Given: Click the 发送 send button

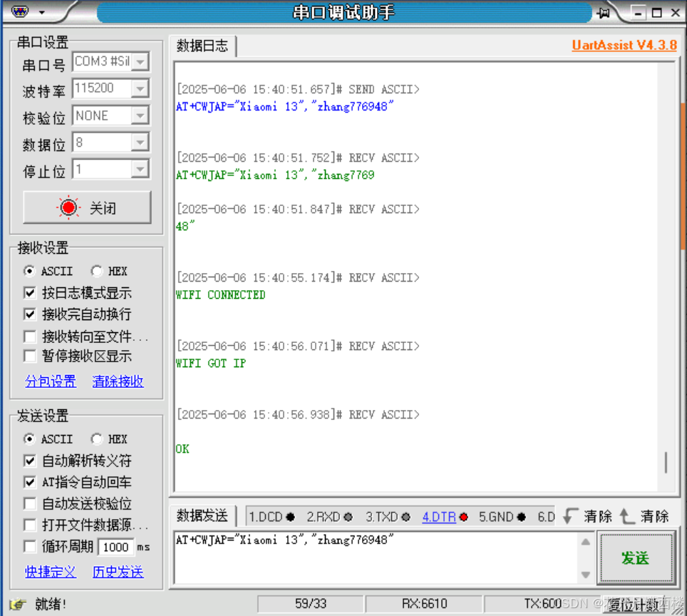Looking at the screenshot, I should click(635, 558).
